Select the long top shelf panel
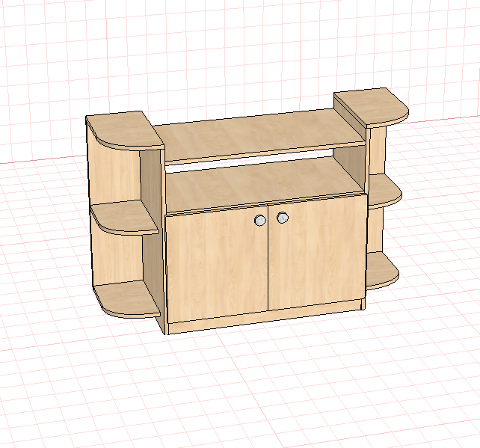This screenshot has height=448, width=480. [259, 135]
